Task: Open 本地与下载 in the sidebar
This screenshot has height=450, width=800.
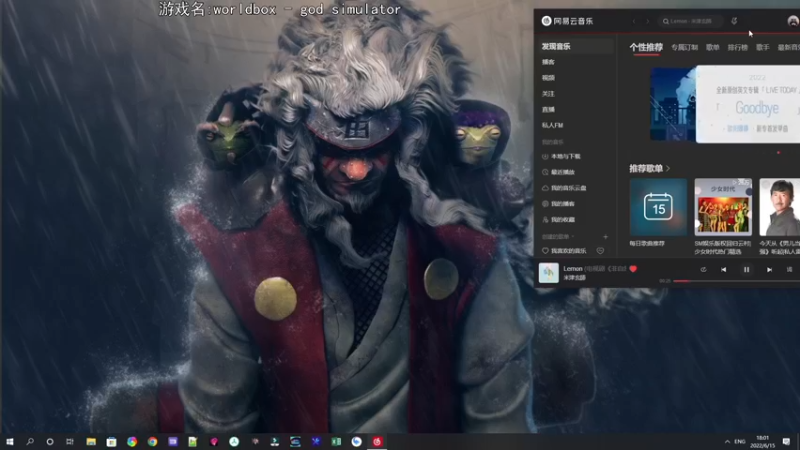Action: point(561,157)
